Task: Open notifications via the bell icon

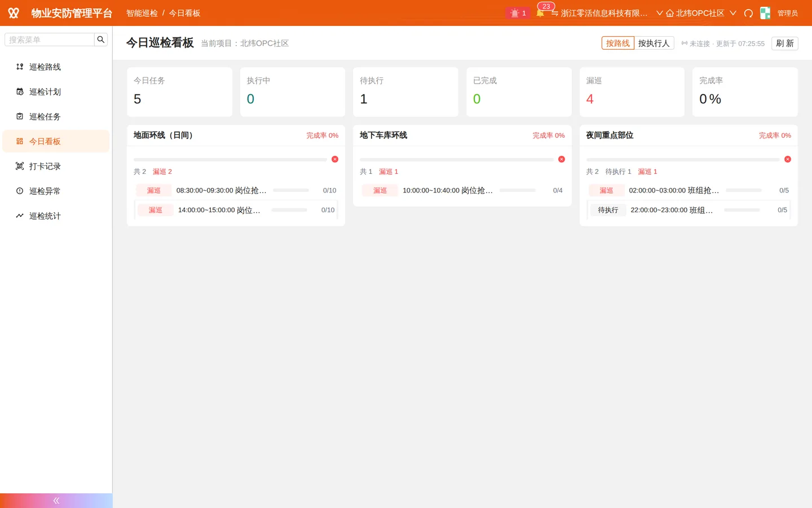Action: 540,13
